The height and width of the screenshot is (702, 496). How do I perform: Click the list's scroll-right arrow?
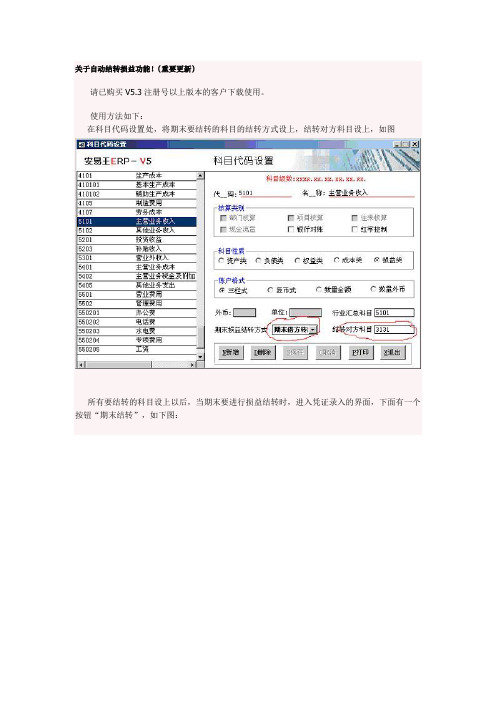point(193,365)
